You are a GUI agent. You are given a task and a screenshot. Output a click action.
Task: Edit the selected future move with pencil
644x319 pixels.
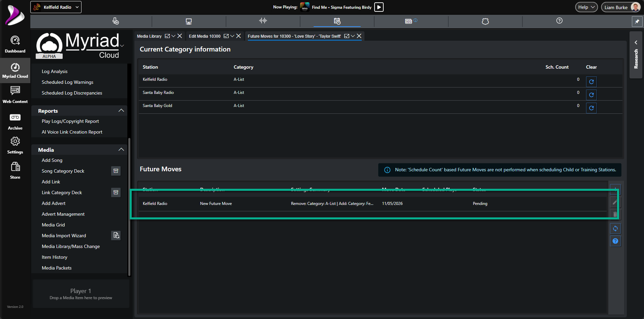coord(615,203)
